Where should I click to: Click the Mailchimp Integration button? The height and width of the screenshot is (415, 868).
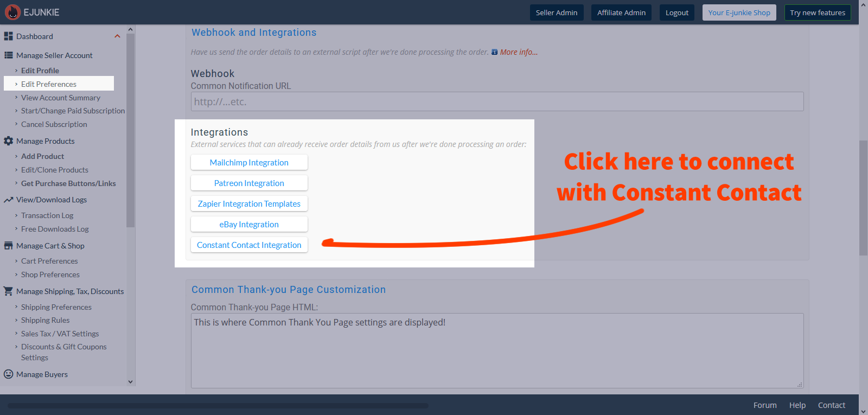[x=249, y=163]
